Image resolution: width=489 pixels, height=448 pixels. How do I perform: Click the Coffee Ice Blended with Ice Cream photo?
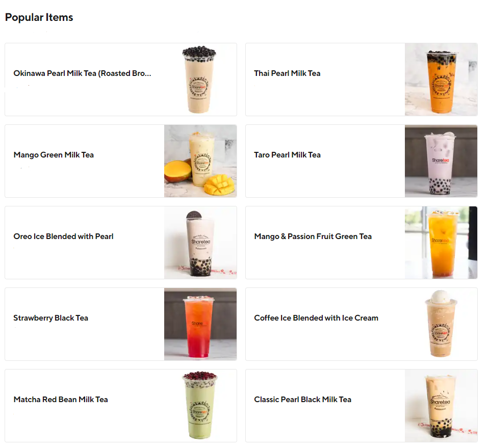coord(441,324)
